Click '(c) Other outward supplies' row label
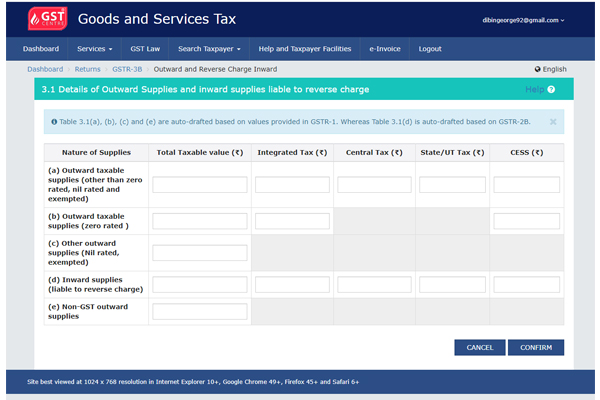The image size is (600, 400). coord(84,253)
